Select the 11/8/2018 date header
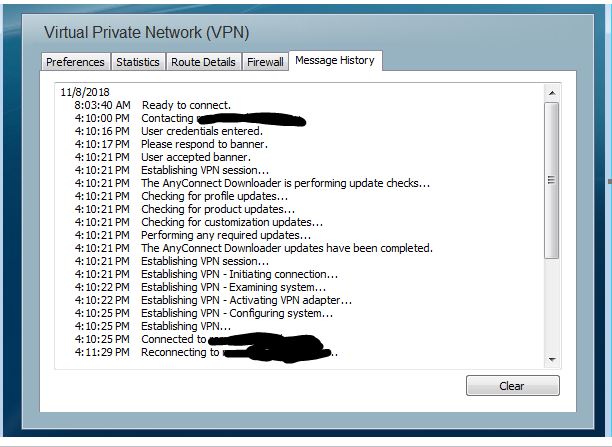This screenshot has height=447, width=612. tap(85, 92)
